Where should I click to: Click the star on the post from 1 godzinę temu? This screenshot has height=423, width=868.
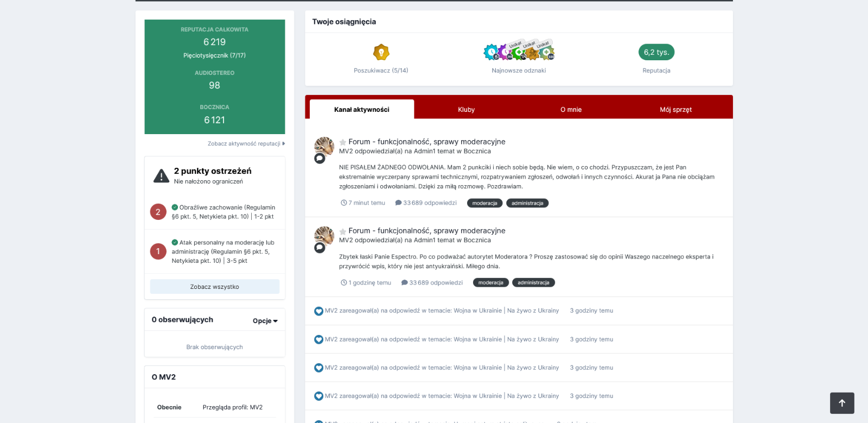click(x=343, y=231)
